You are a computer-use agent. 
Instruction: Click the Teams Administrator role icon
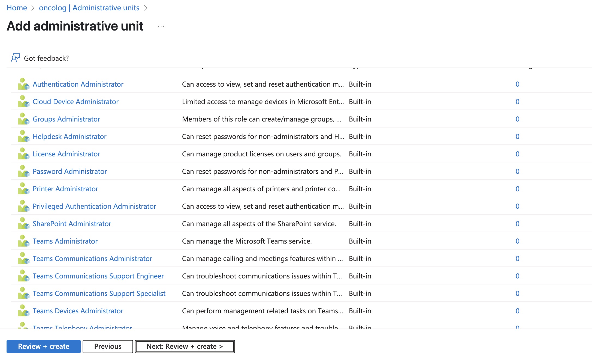coord(23,241)
